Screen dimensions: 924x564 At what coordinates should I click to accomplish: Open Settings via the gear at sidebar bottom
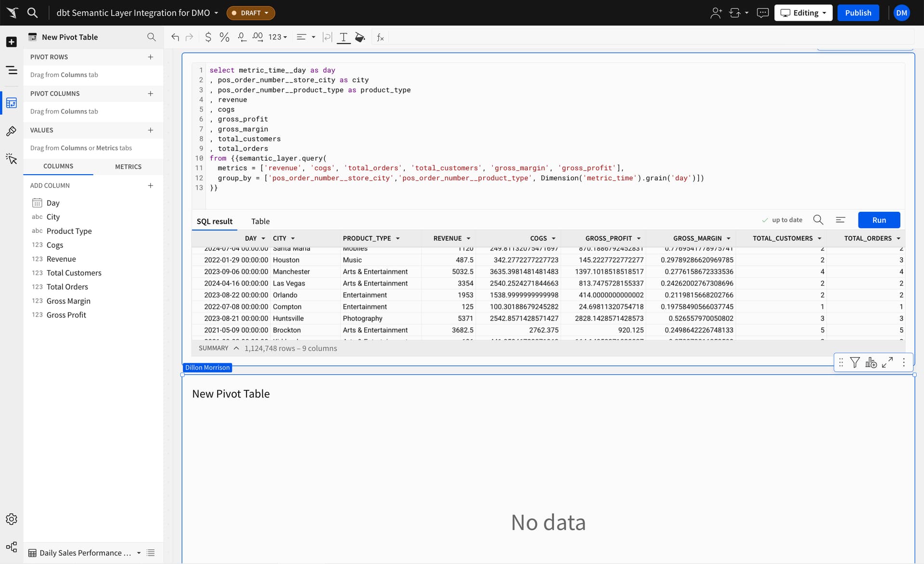coord(11,519)
